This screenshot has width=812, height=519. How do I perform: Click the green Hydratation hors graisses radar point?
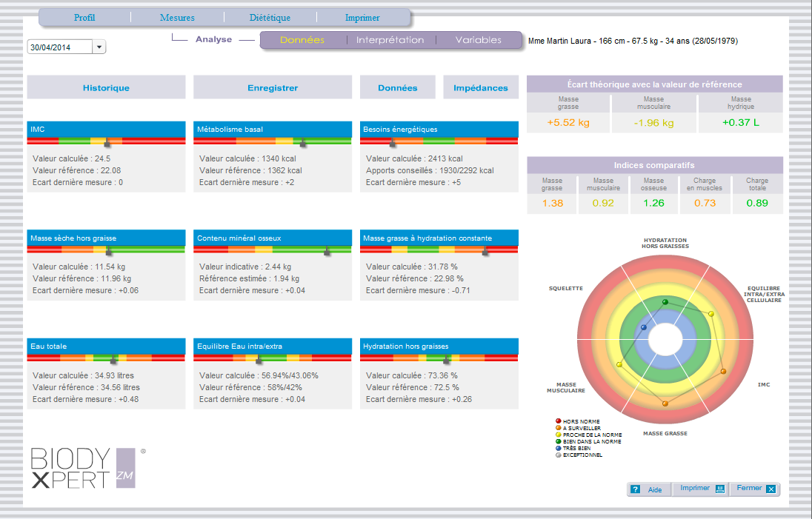click(665, 302)
